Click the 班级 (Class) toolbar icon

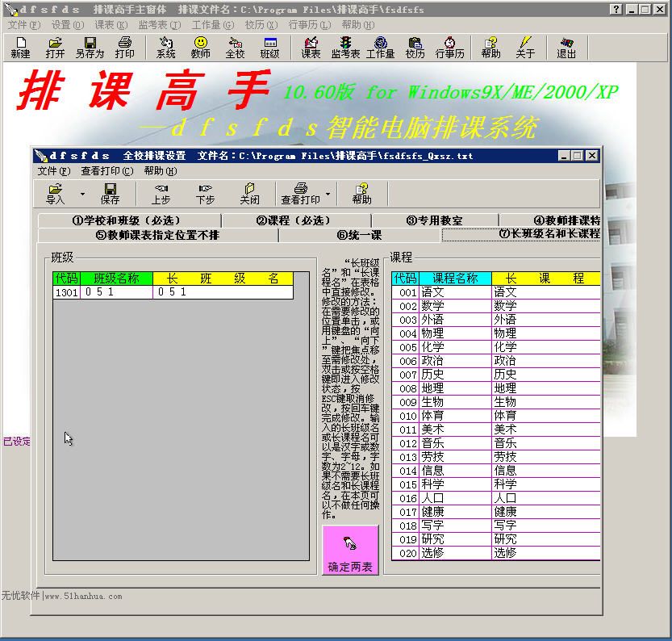click(x=271, y=47)
